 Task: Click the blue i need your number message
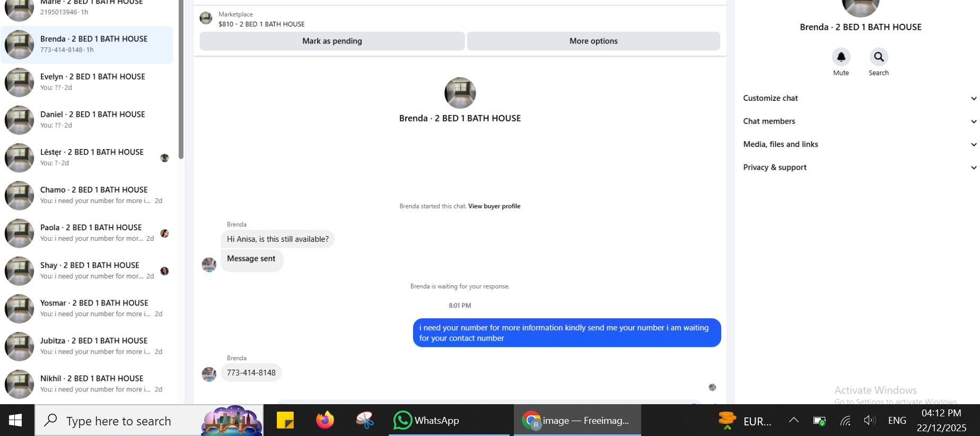pyautogui.click(x=567, y=333)
